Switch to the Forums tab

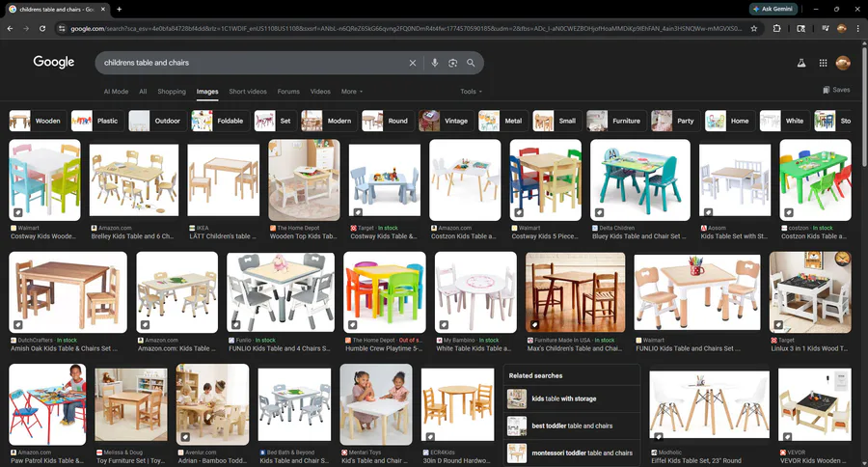pyautogui.click(x=288, y=92)
